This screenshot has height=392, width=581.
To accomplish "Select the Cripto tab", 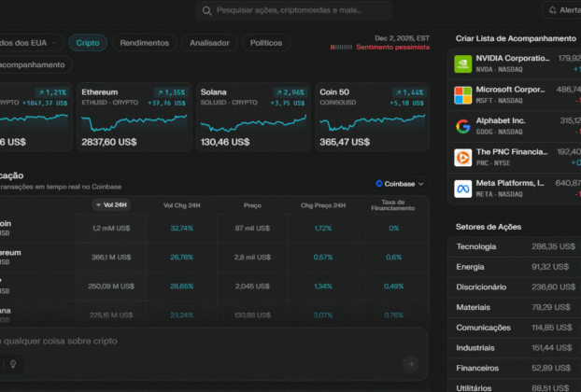I will click(x=89, y=43).
